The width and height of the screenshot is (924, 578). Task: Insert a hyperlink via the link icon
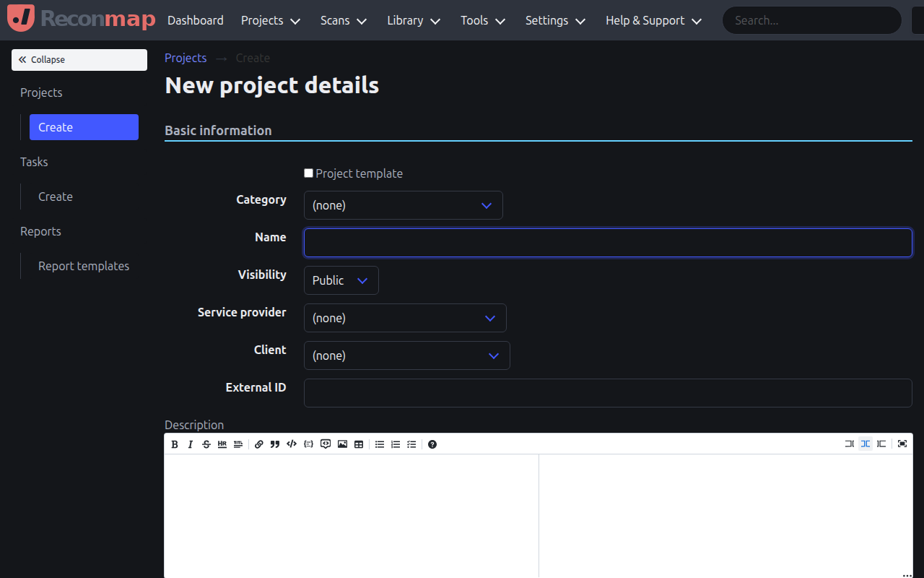click(x=258, y=444)
